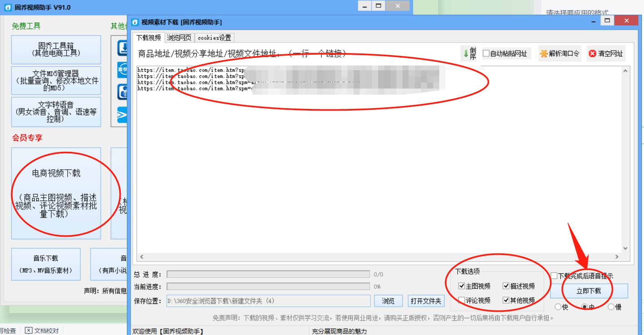Switch to the 浏览网页 tab
Screen dimensions: 644x335
pyautogui.click(x=179, y=38)
